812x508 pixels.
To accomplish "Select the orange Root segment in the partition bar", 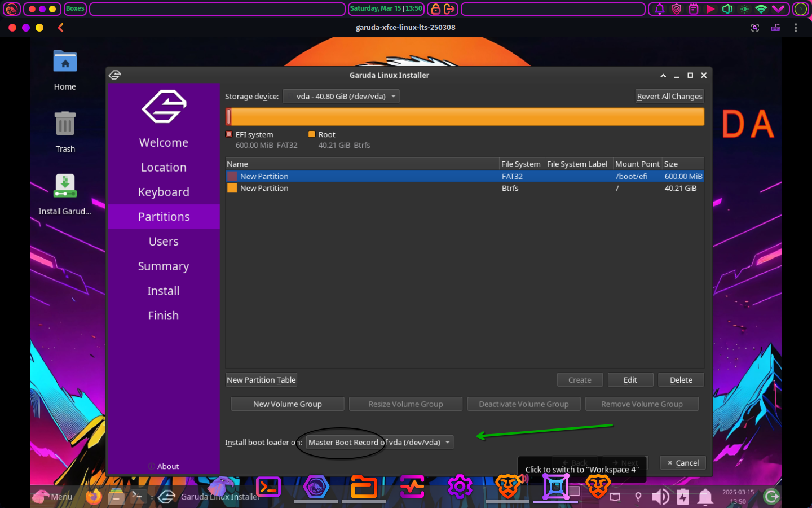I will (467, 117).
